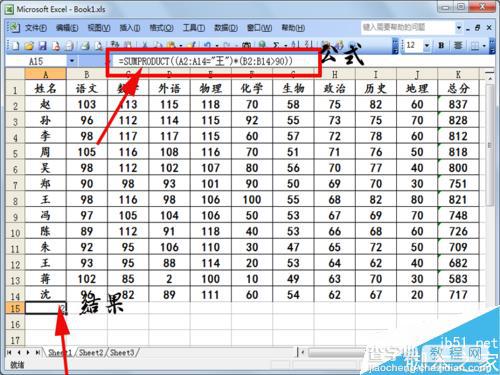Open the 帮助(H) menu
Viewport: 500px width, 375px height.
293,28
